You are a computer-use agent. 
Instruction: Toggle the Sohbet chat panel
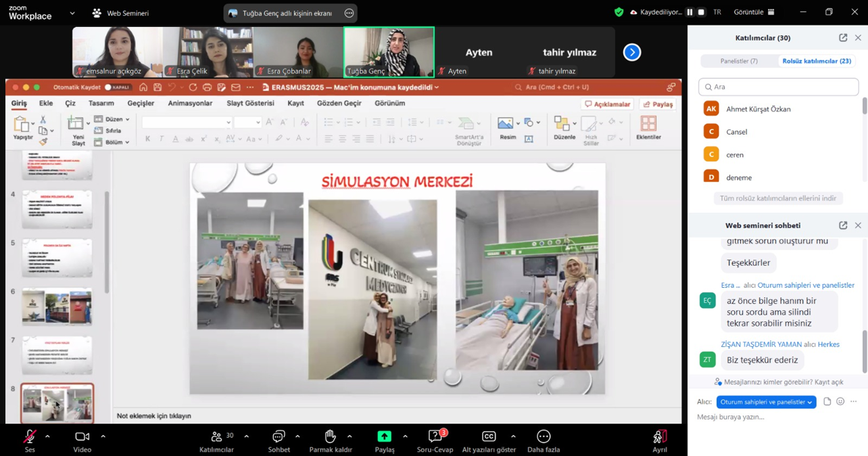click(x=279, y=437)
